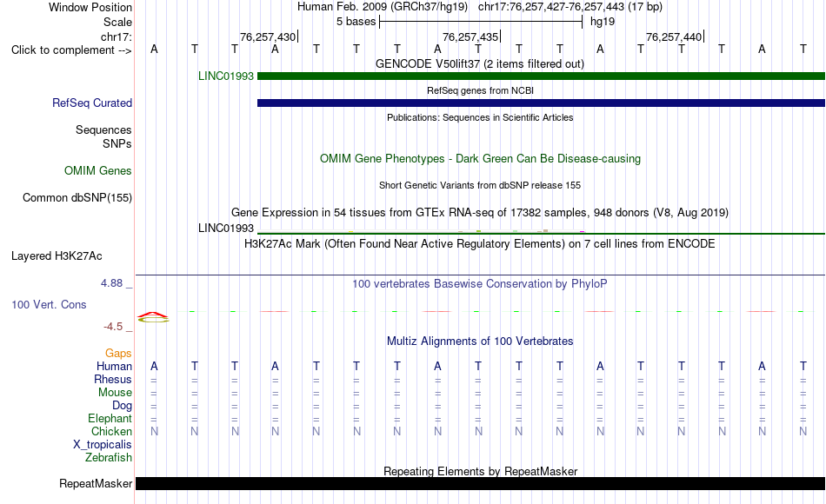The height and width of the screenshot is (504, 826).
Task: Click Short Genetic Variants dbSNP title
Action: (x=480, y=185)
